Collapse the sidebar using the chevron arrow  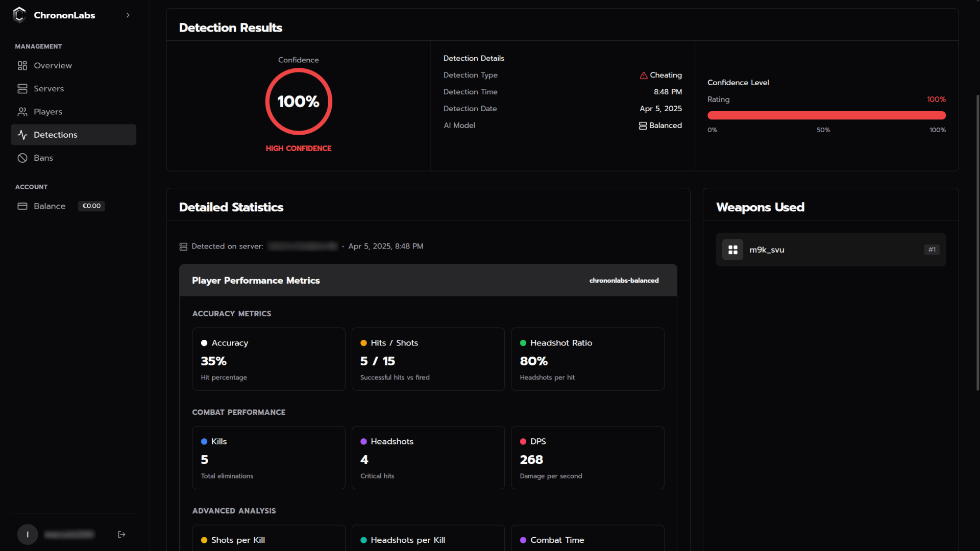(x=128, y=15)
